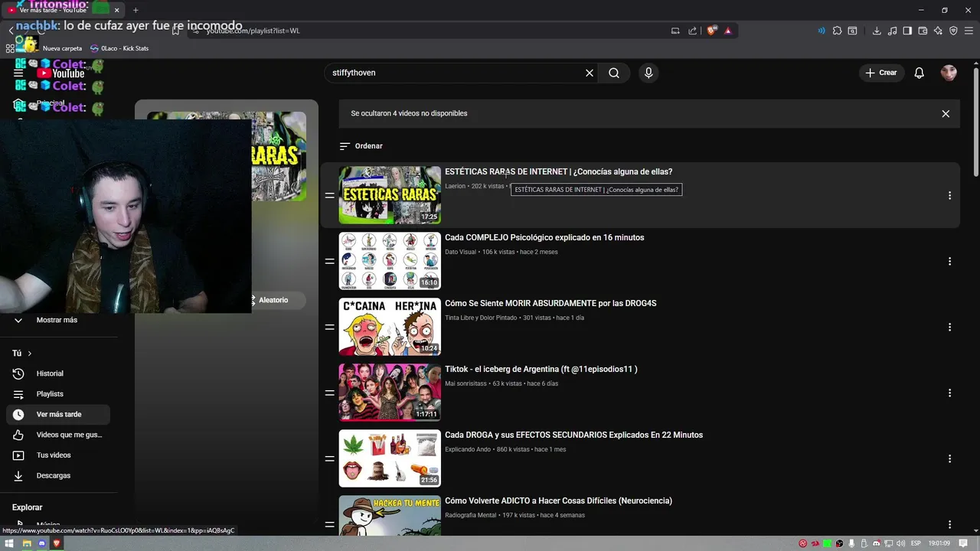Open the browser extensions puzzle icon
The width and height of the screenshot is (980, 551).
tap(837, 31)
